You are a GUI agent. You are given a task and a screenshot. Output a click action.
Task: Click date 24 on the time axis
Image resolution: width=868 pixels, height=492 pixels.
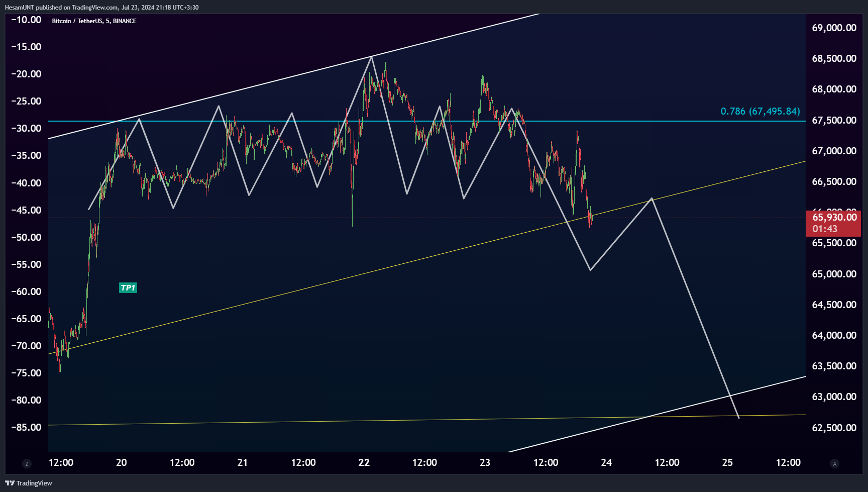(x=606, y=462)
